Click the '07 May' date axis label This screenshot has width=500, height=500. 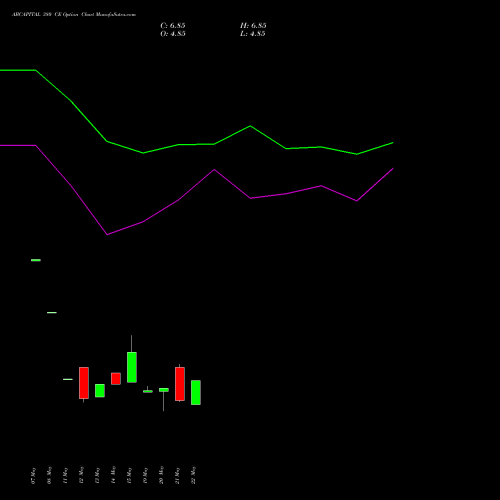tap(33, 476)
